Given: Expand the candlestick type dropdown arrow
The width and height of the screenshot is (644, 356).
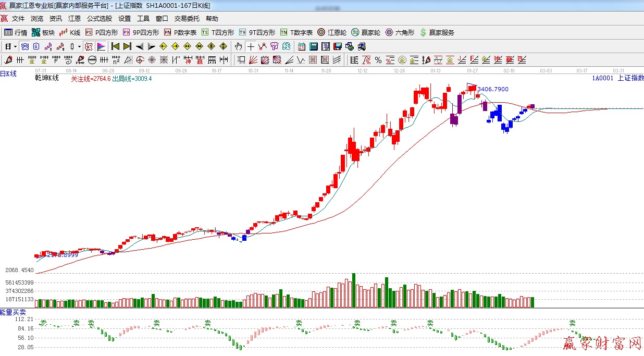Looking at the screenshot, I should coord(79,46).
